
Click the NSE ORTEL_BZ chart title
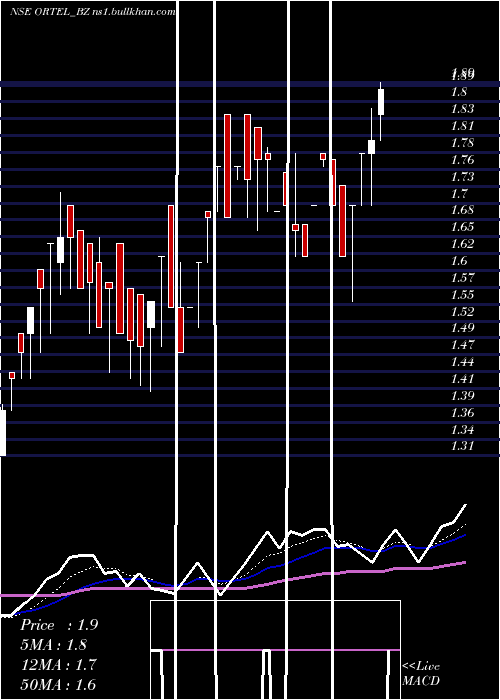coord(92,12)
